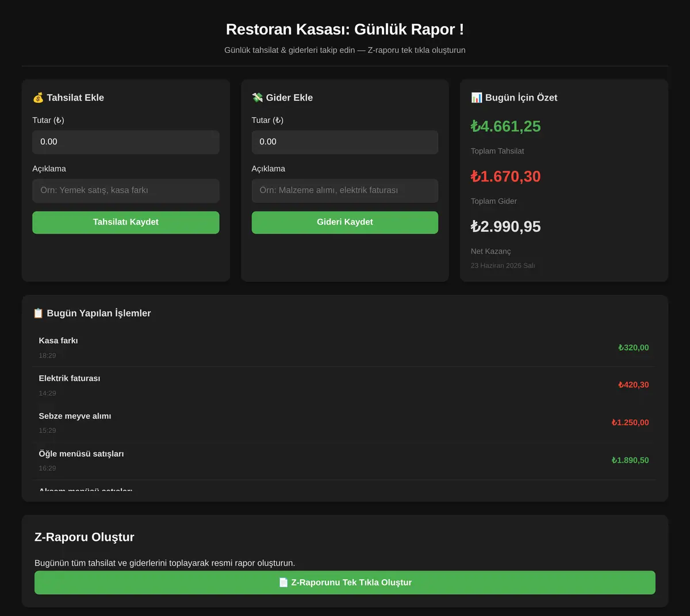Click the ₺1.250,00 expense amount
The width and height of the screenshot is (690, 616).
pyautogui.click(x=630, y=423)
